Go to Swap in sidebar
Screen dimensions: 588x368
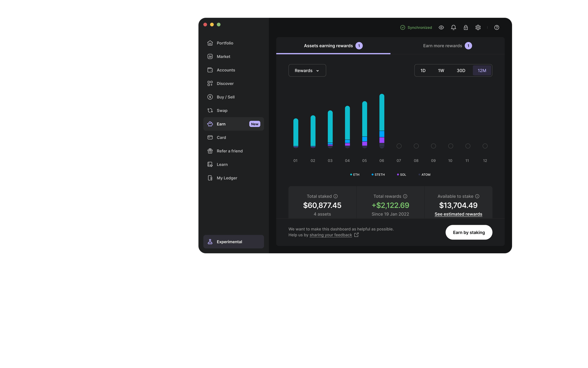222,110
